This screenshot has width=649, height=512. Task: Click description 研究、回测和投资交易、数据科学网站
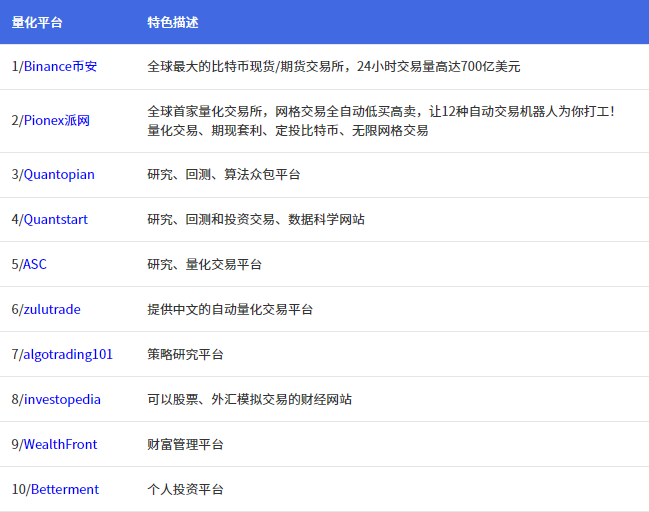tap(256, 219)
